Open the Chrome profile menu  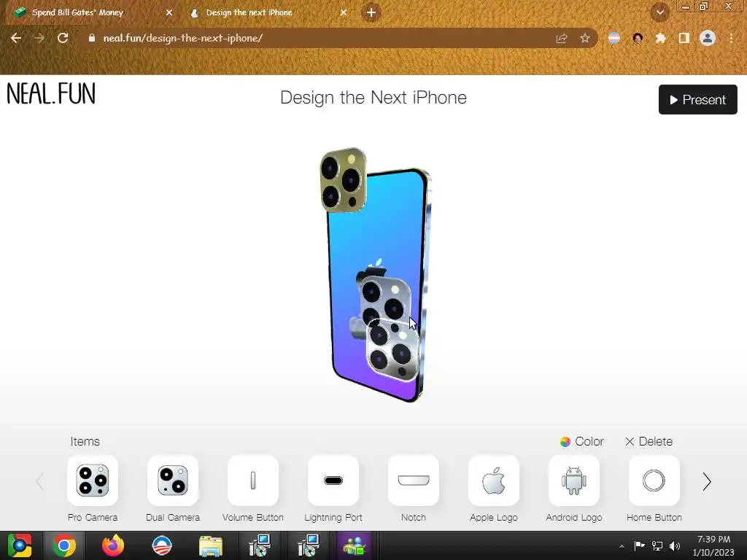click(x=708, y=38)
